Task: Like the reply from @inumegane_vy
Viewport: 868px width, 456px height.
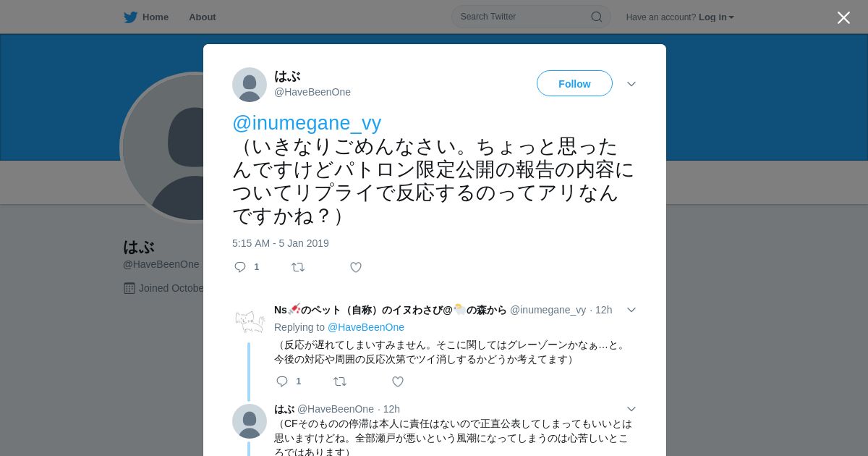Action: [x=398, y=381]
